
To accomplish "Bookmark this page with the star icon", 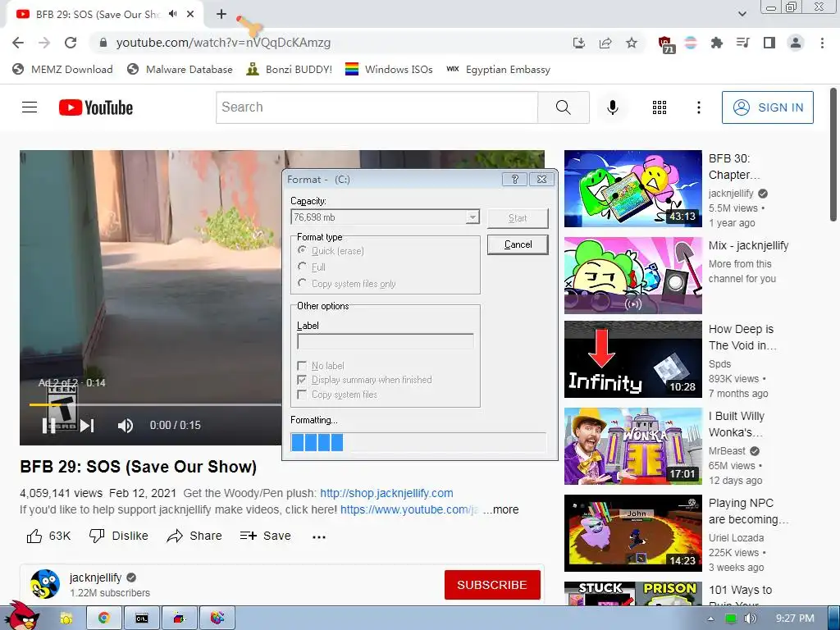I will pos(632,43).
